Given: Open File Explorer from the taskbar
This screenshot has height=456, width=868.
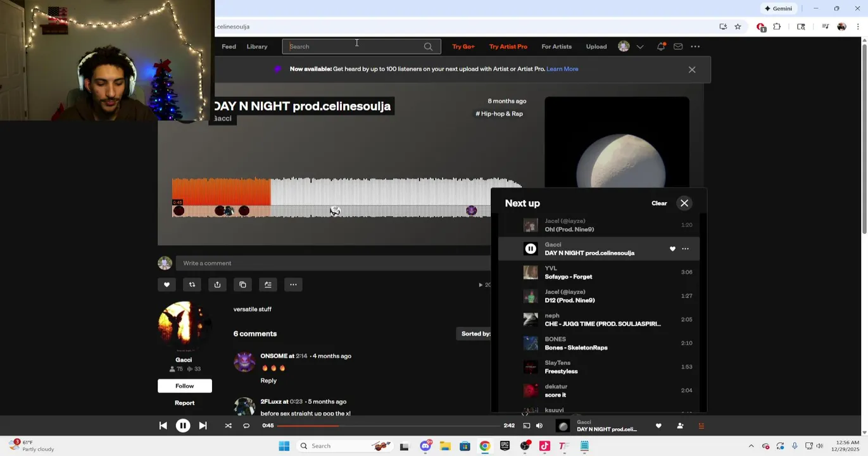Looking at the screenshot, I should 445,446.
